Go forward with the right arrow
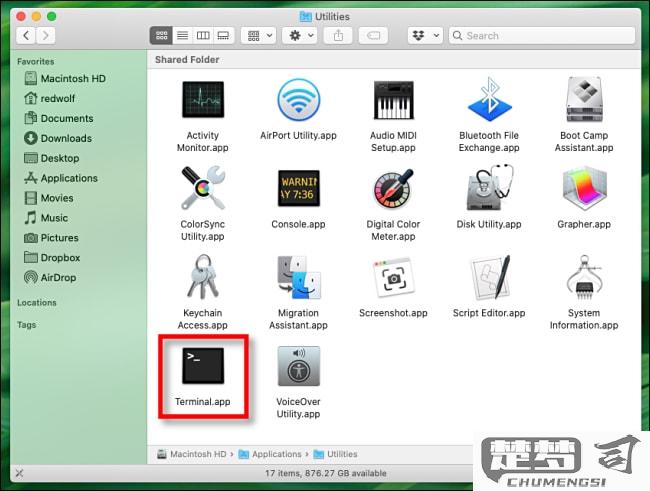Viewport: 650px width, 491px height. [x=46, y=36]
